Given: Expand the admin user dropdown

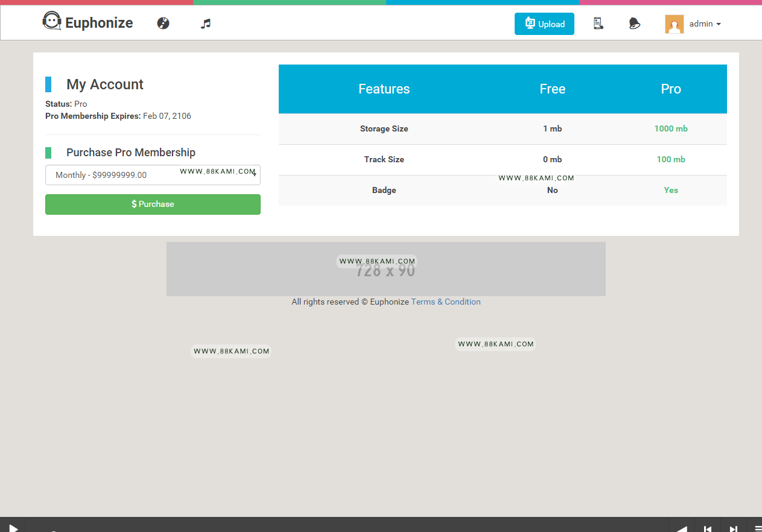Looking at the screenshot, I should 705,24.
